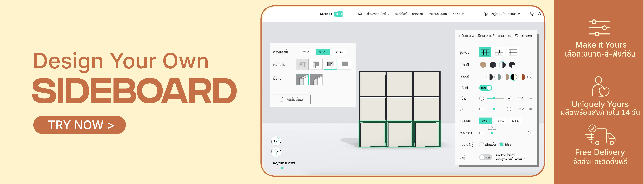Image resolution: width=644 pixels, height=184 pixels.
Task: Click the next colors arrow icon
Action: (x=530, y=77)
